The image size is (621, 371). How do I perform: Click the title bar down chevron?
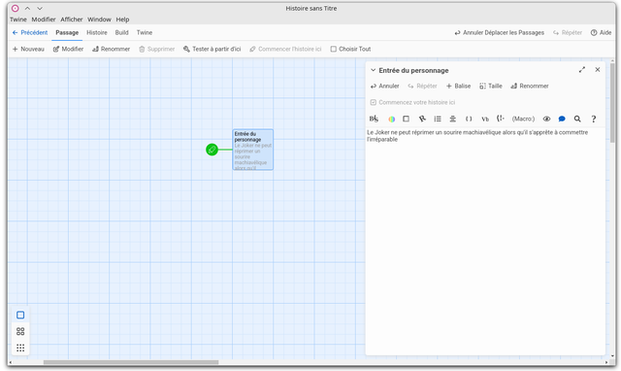[40, 8]
